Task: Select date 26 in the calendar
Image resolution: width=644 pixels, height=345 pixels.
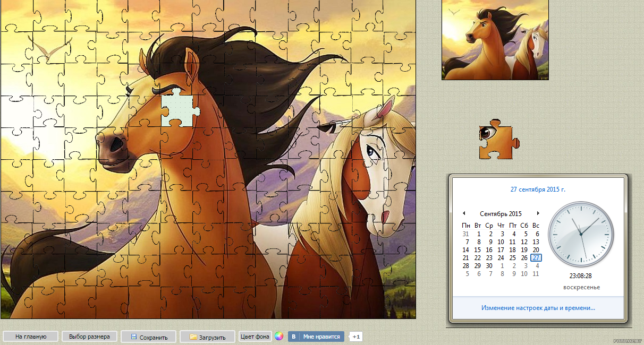Action: point(524,258)
